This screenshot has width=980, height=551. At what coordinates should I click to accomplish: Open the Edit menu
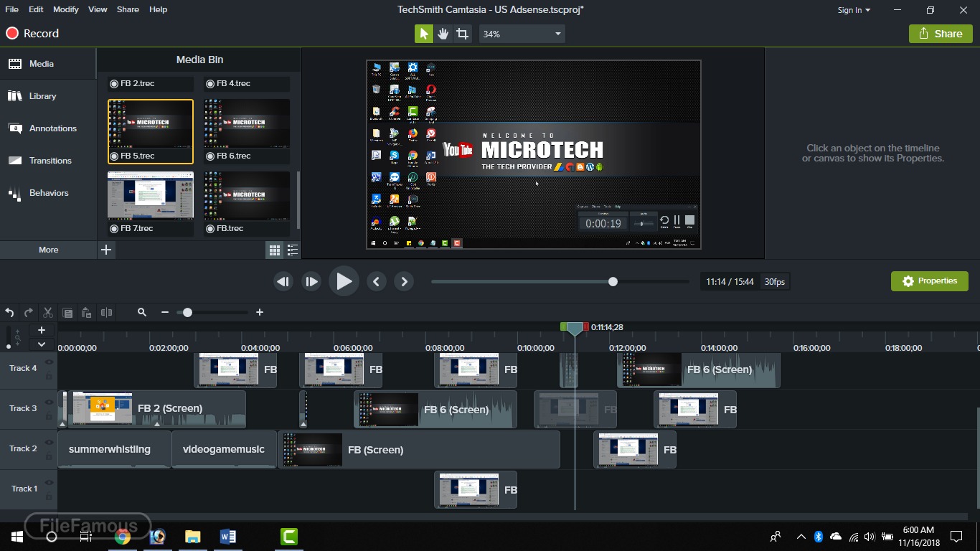click(36, 9)
